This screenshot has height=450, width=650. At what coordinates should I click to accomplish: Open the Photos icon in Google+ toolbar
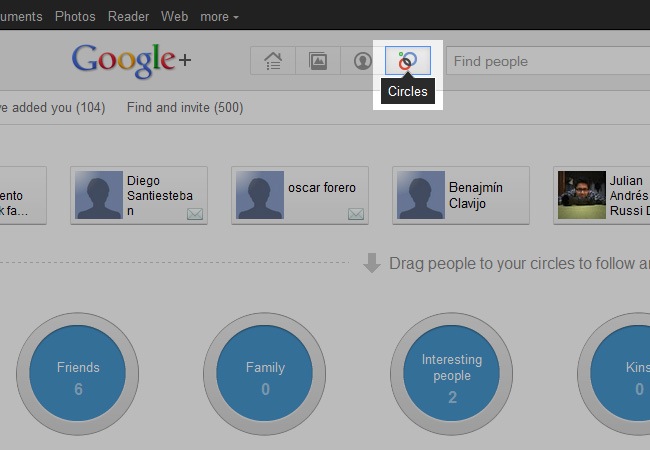coord(318,61)
